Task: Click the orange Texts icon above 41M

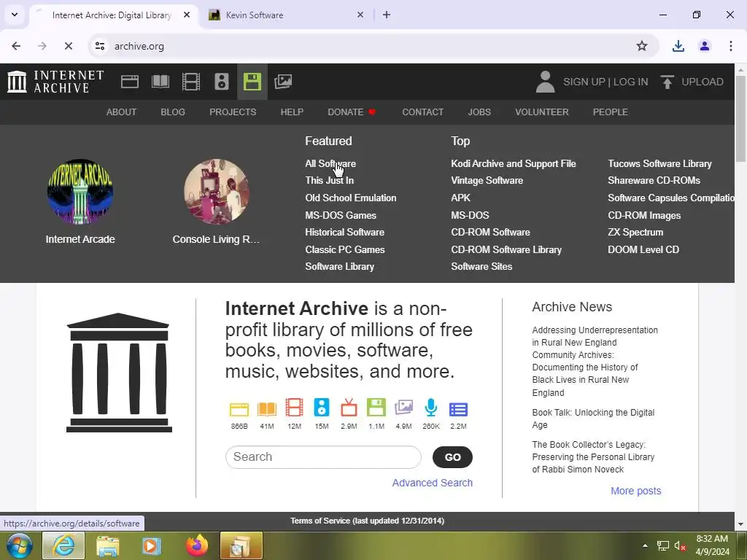Action: point(267,409)
